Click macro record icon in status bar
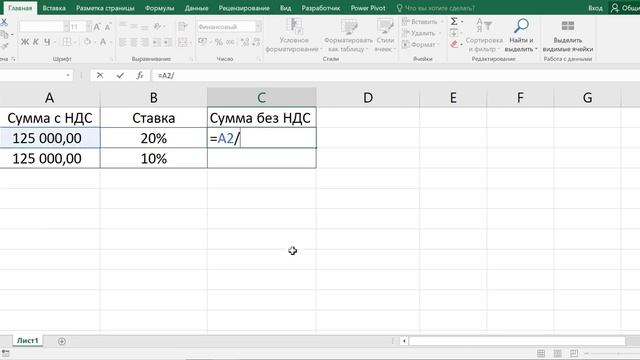This screenshot has width=640, height=360. (x=6, y=353)
